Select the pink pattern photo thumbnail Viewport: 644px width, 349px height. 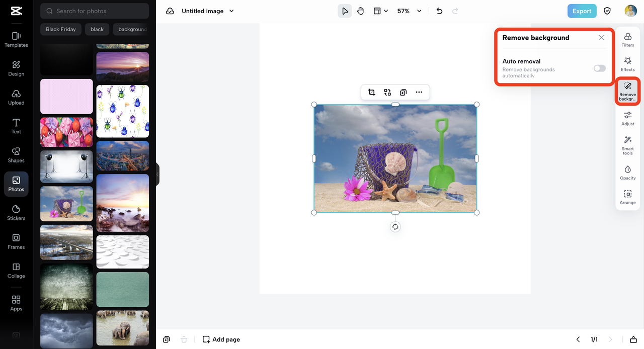point(66,96)
